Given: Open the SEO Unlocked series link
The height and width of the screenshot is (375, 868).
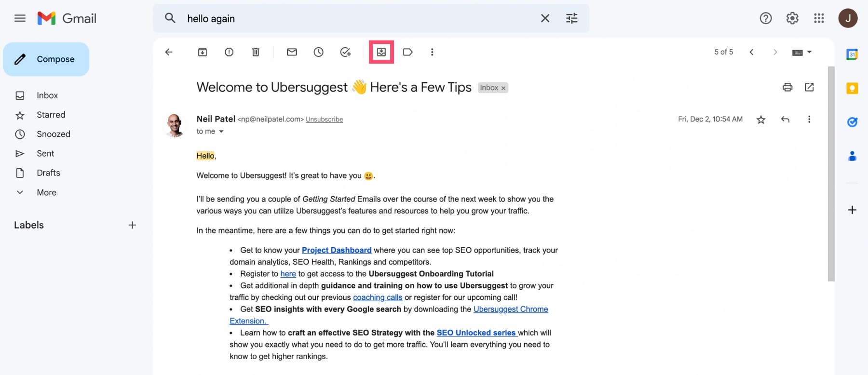Looking at the screenshot, I should coord(476,333).
